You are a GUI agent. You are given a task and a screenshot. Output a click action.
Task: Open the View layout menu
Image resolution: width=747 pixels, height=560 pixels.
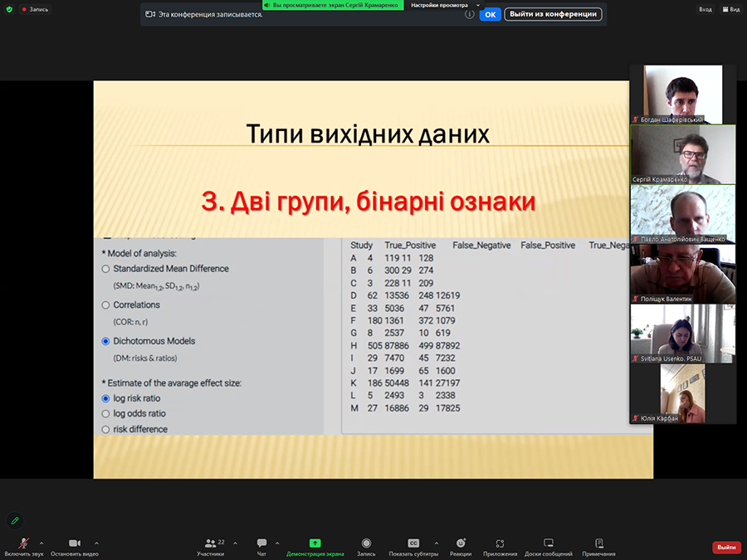[x=730, y=9]
